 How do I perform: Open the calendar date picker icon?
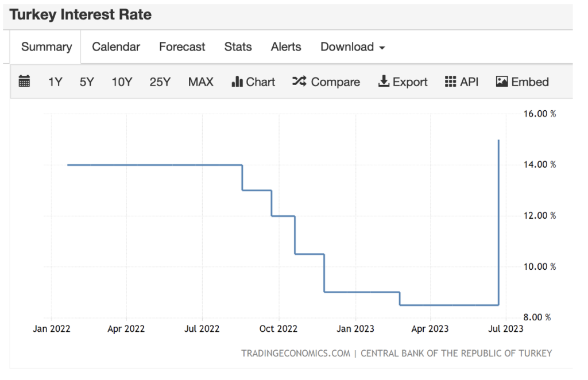click(x=24, y=82)
